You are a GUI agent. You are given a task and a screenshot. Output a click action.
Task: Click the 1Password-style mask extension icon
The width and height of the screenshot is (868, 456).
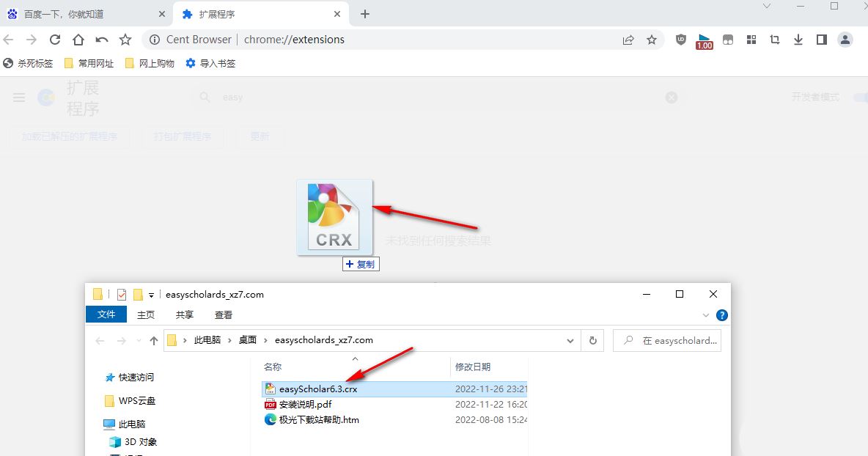click(728, 40)
